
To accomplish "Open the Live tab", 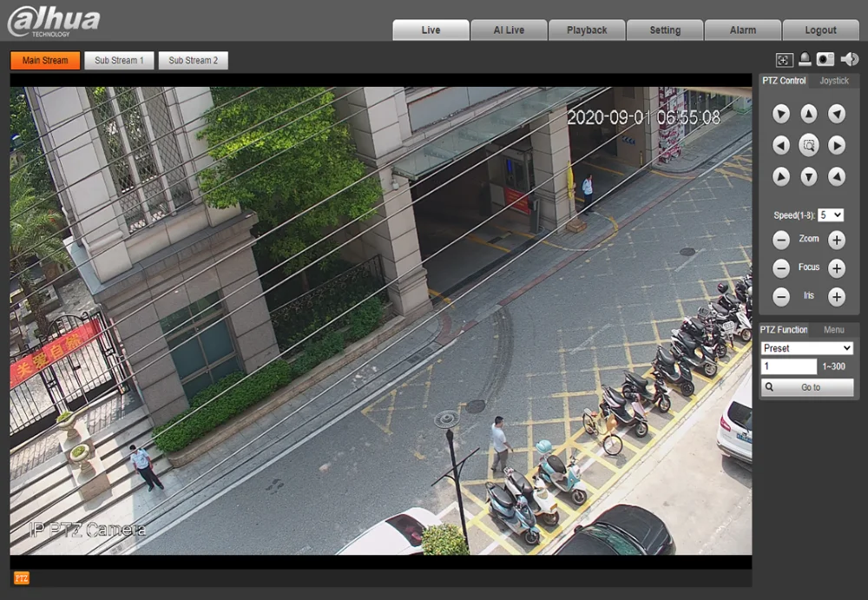I will pos(431,30).
